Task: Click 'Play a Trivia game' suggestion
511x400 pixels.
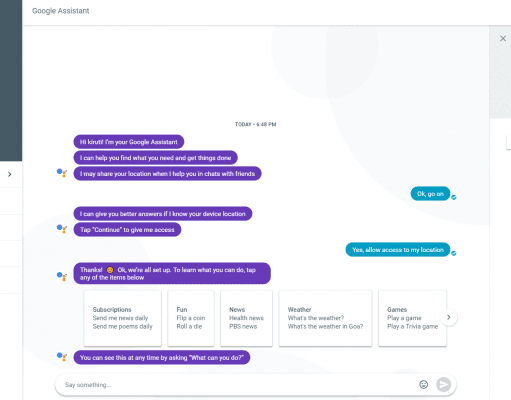Action: point(412,326)
